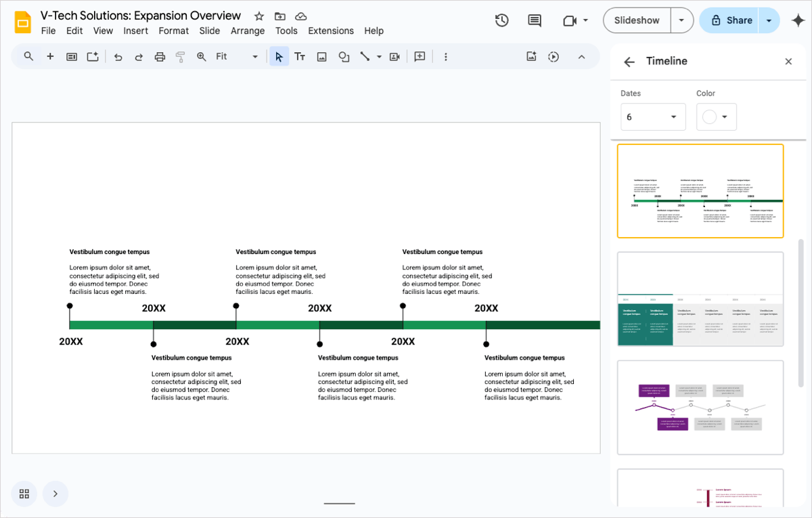Add a comment
Image resolution: width=812 pixels, height=518 pixels.
point(420,57)
